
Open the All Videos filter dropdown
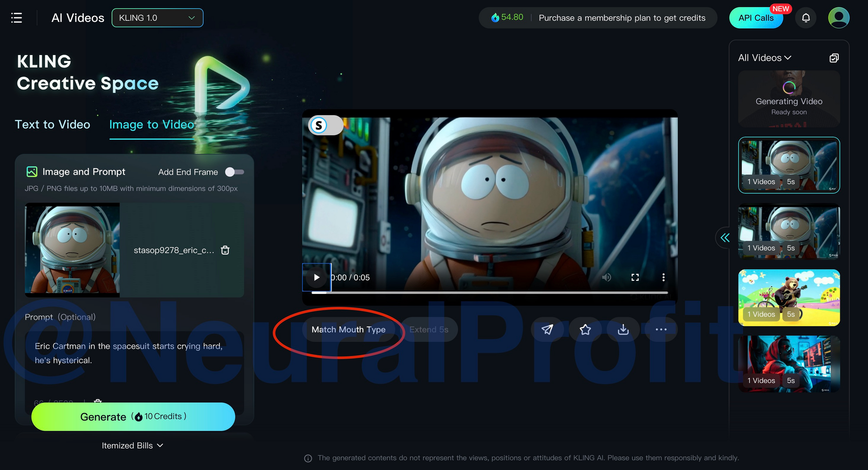pyautogui.click(x=765, y=58)
